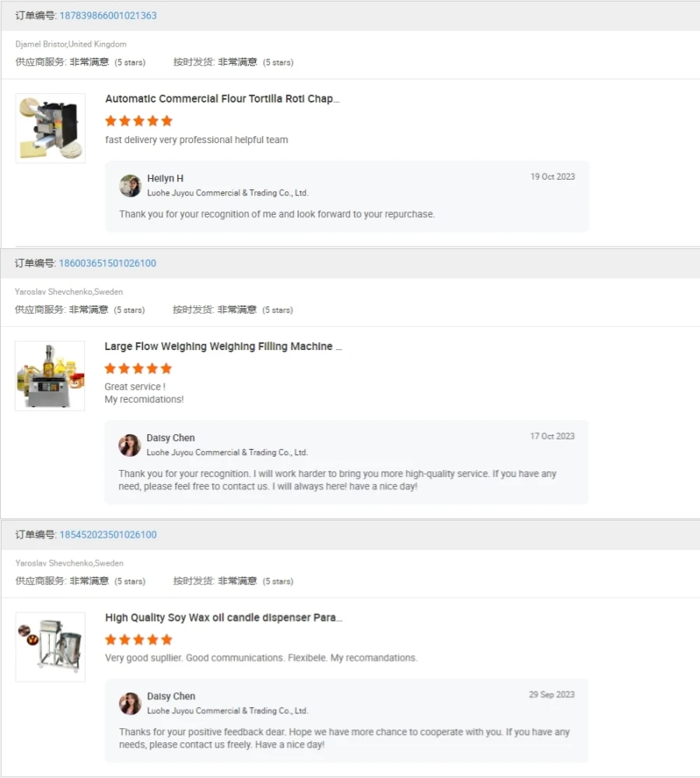Image resolution: width=700 pixels, height=778 pixels.
Task: Click Daisy Chen's avatar in 17 Oct reply
Action: coord(129,445)
